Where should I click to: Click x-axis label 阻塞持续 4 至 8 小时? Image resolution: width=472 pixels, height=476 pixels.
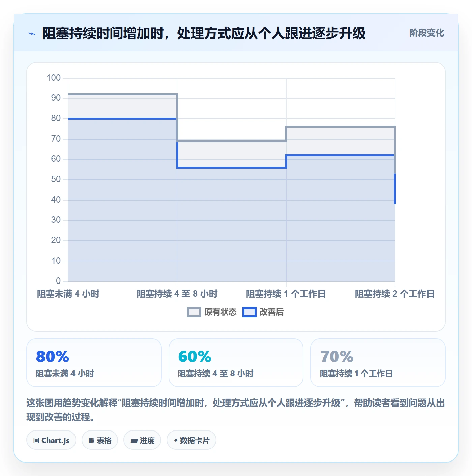click(x=177, y=294)
